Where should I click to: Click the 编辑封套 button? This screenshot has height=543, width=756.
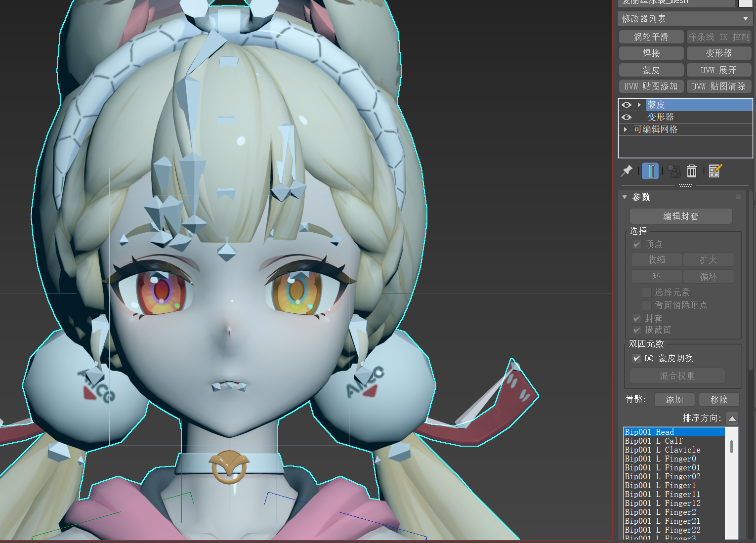680,216
